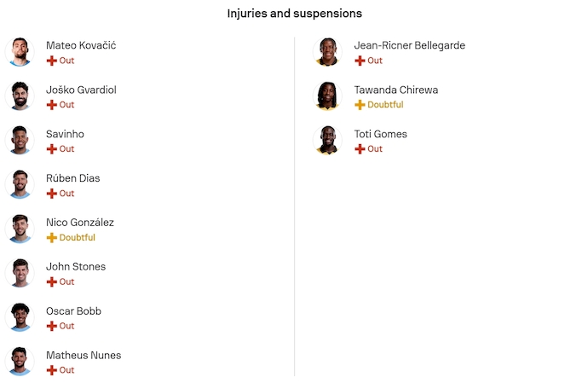Click the red cross under Mateo Kovačić
Viewport: 588px width, 383px height.
point(51,61)
